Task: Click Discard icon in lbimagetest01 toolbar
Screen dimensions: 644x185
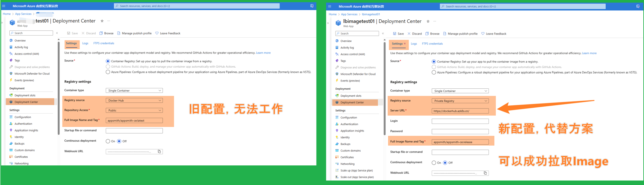Action: click(409, 34)
